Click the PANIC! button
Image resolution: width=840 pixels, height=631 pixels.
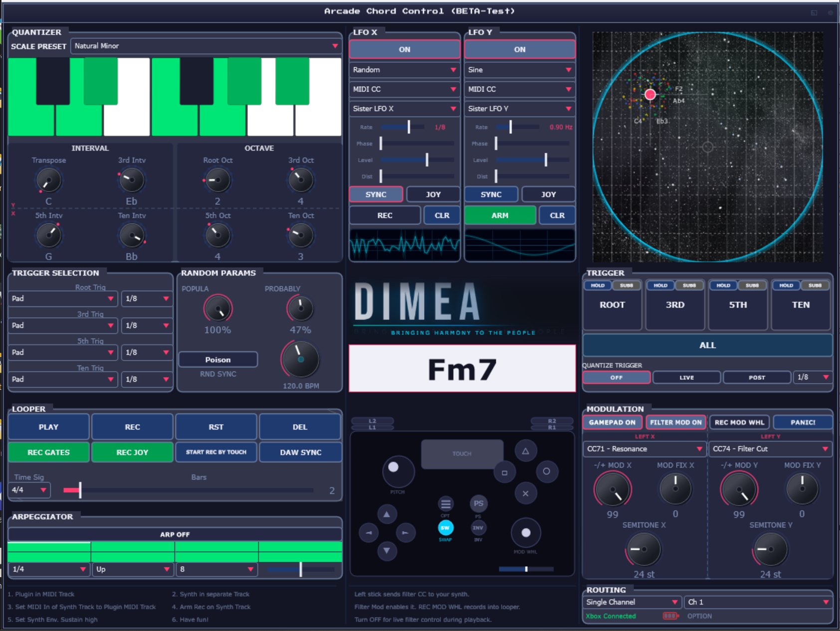[x=803, y=422]
